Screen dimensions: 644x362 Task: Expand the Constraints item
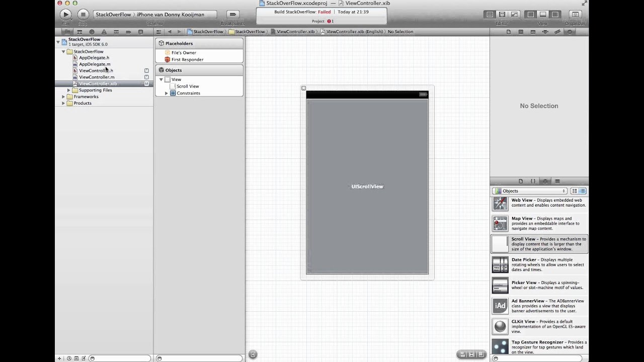tap(167, 93)
